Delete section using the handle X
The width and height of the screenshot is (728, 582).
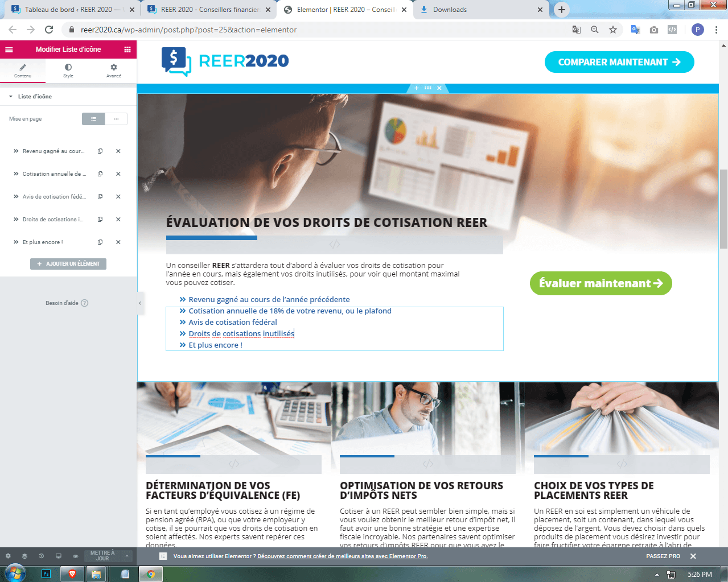pos(439,88)
